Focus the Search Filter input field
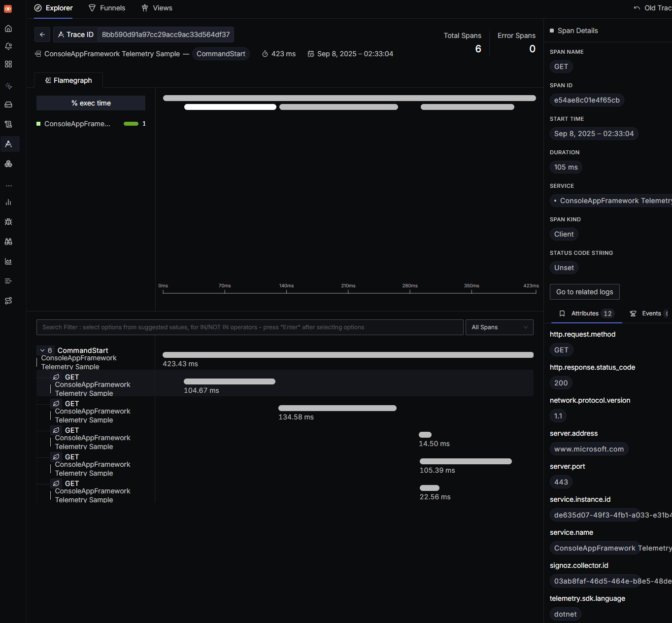 250,327
